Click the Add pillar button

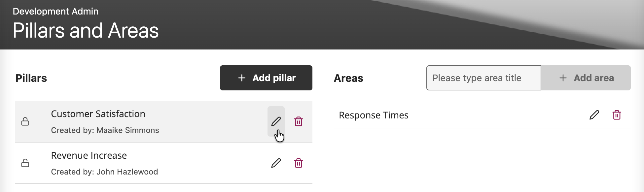[266, 78]
